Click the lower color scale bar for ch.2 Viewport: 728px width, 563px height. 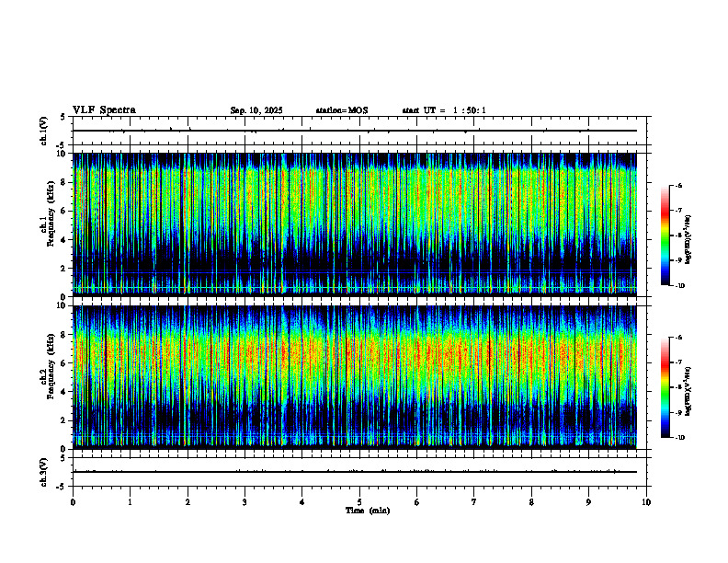click(x=665, y=387)
